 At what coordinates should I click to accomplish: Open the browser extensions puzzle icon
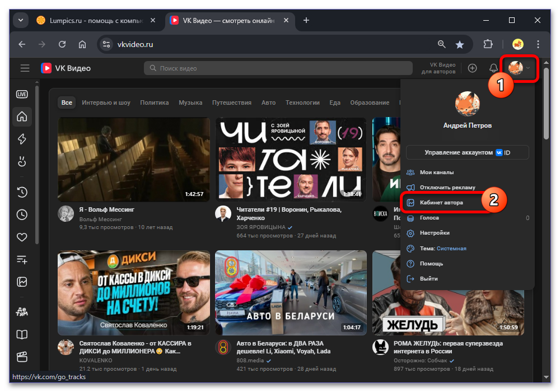click(x=488, y=44)
